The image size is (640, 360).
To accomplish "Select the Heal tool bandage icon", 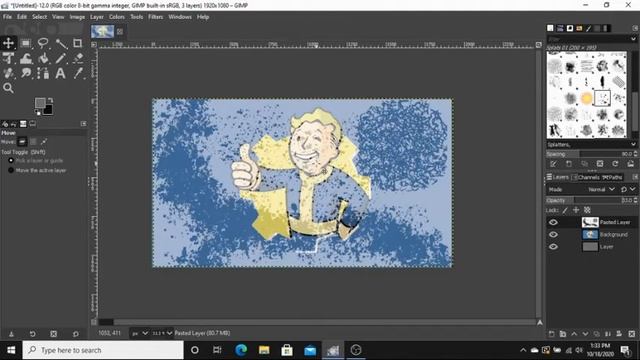I will click(x=8, y=73).
